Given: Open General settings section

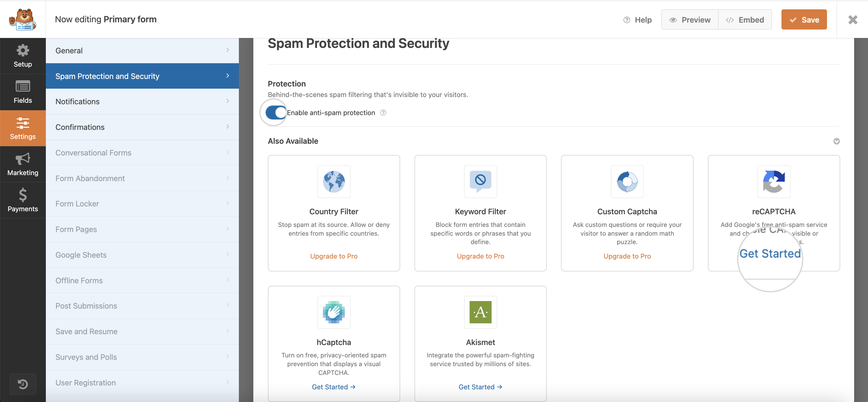Looking at the screenshot, I should tap(142, 51).
